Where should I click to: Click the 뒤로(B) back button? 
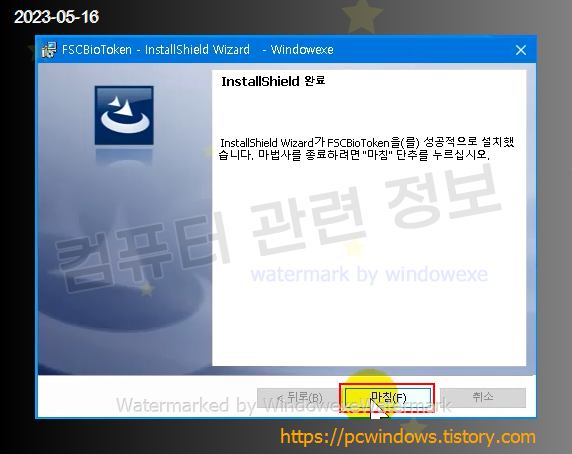298,397
